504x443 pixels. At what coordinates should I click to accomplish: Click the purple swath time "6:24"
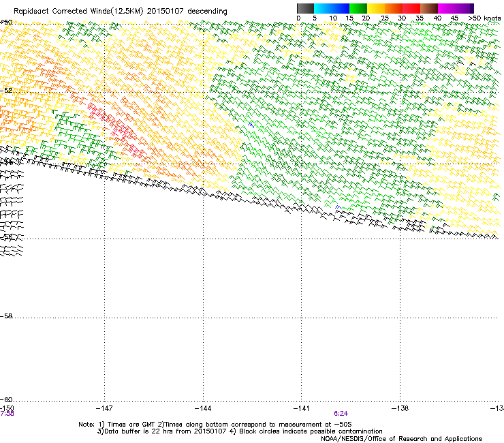(x=341, y=414)
